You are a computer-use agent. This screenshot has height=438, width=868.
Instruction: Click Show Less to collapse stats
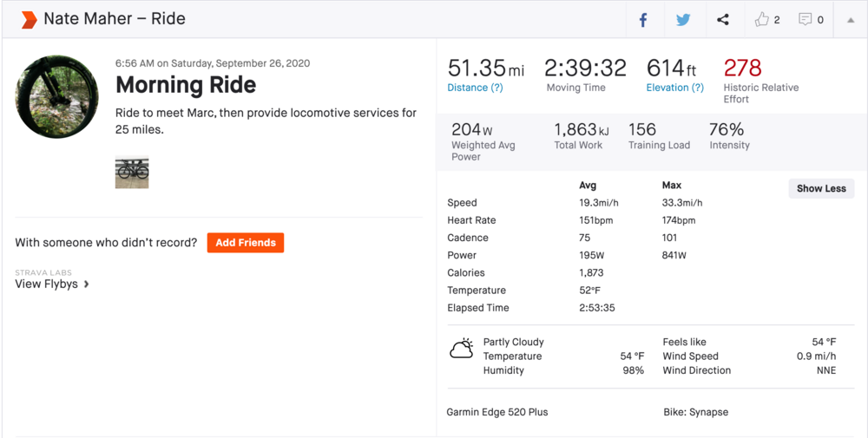(x=821, y=188)
